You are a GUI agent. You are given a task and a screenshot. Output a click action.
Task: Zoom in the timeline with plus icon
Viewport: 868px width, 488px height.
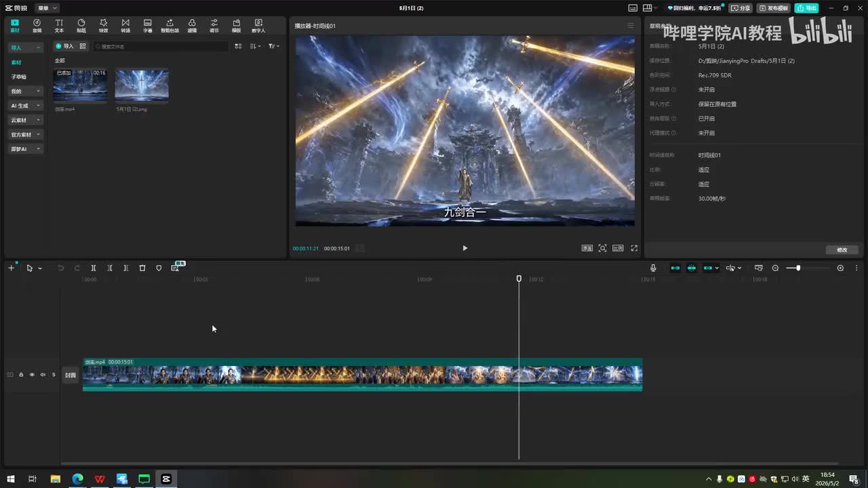(840, 268)
